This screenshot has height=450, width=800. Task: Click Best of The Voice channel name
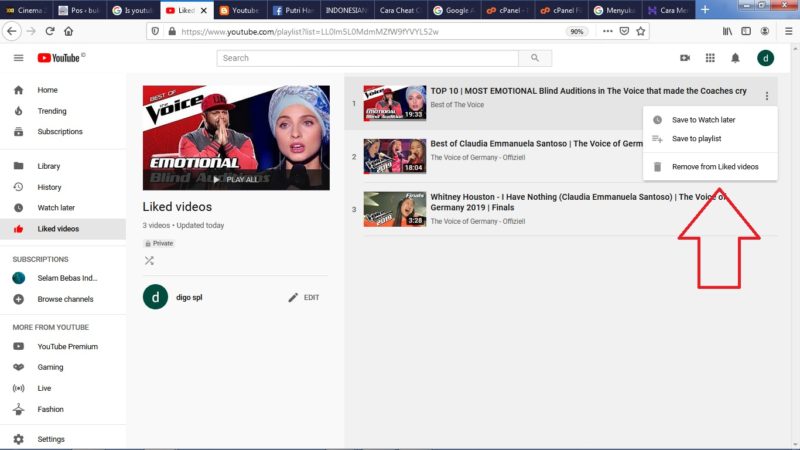click(457, 105)
